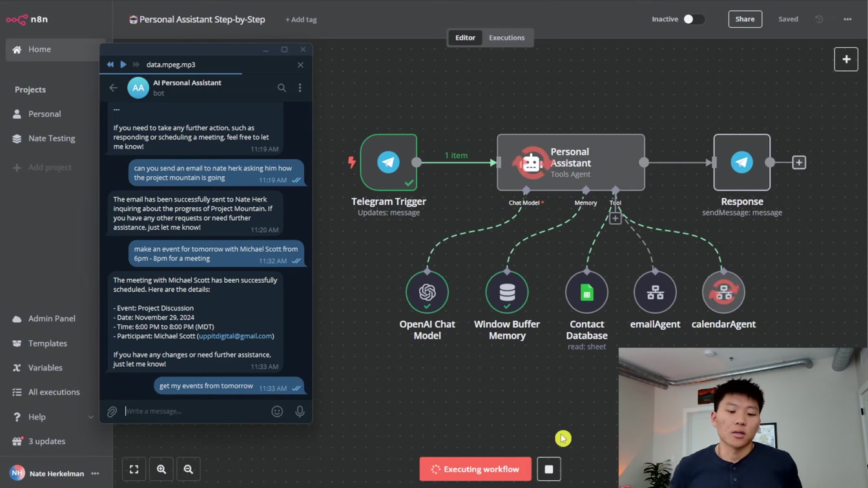868x488 pixels.
Task: Click message get my events from tomorrow
Action: point(206,385)
